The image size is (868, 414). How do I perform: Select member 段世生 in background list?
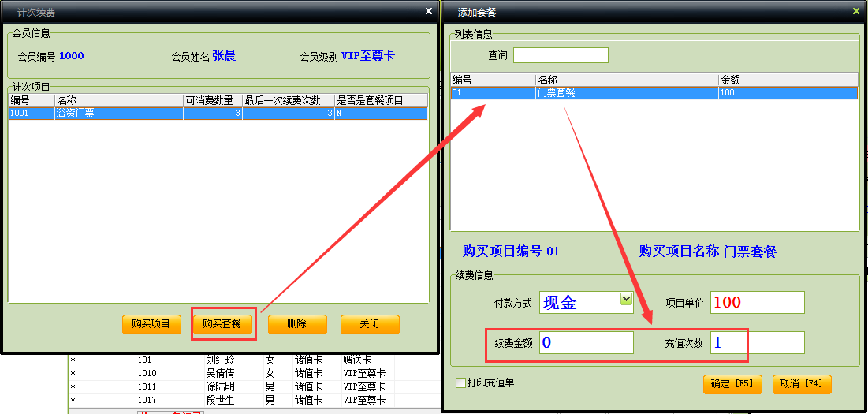pos(220,400)
